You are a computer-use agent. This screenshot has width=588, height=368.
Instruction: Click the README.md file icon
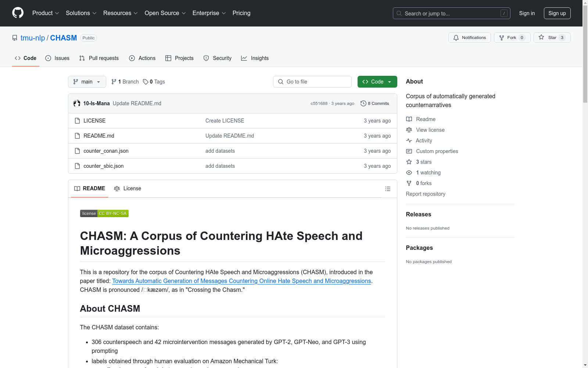[77, 136]
